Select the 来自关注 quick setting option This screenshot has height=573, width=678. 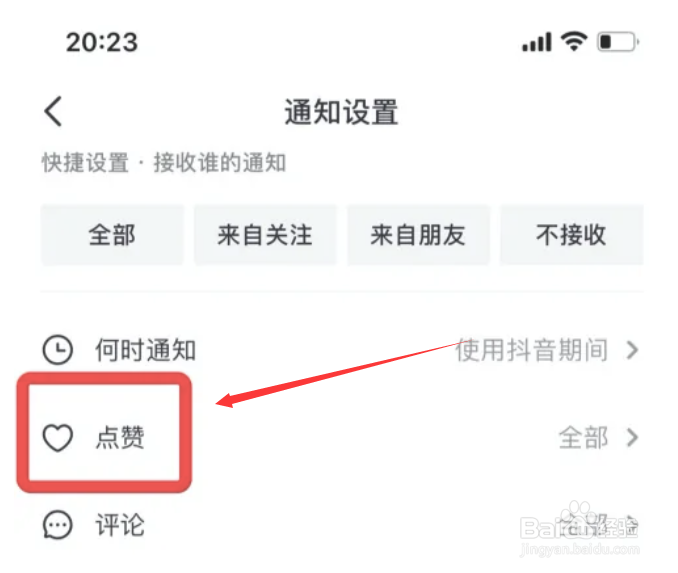pyautogui.click(x=265, y=235)
